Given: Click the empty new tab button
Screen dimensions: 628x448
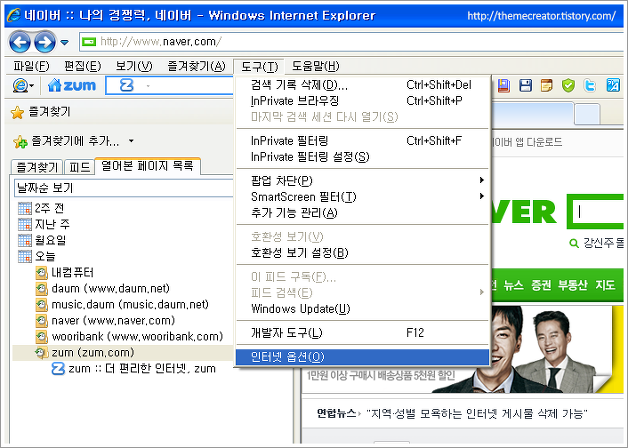Looking at the screenshot, I should tap(587, 114).
